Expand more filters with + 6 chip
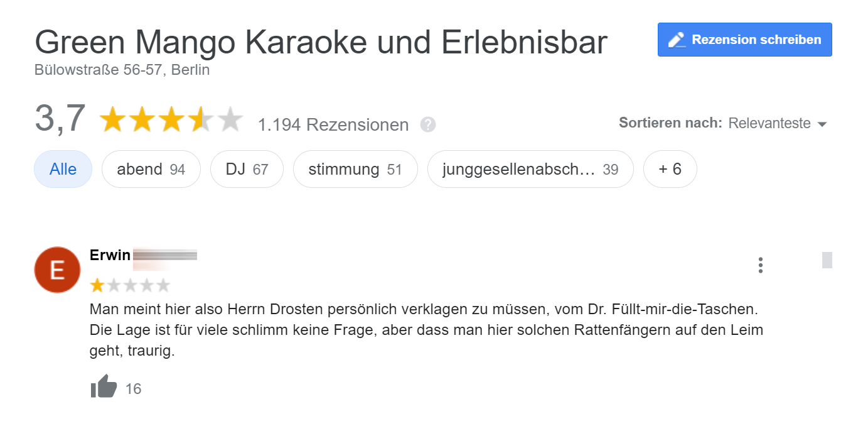The width and height of the screenshot is (868, 426). coord(670,169)
